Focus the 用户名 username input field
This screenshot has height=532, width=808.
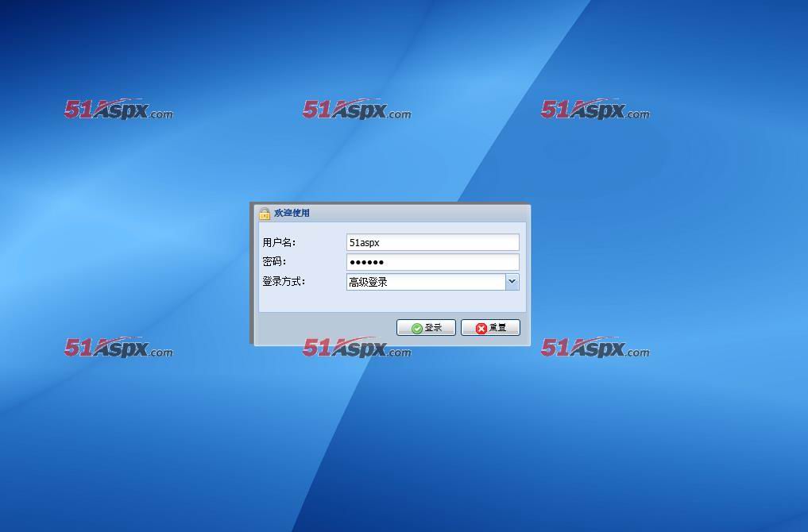433,242
